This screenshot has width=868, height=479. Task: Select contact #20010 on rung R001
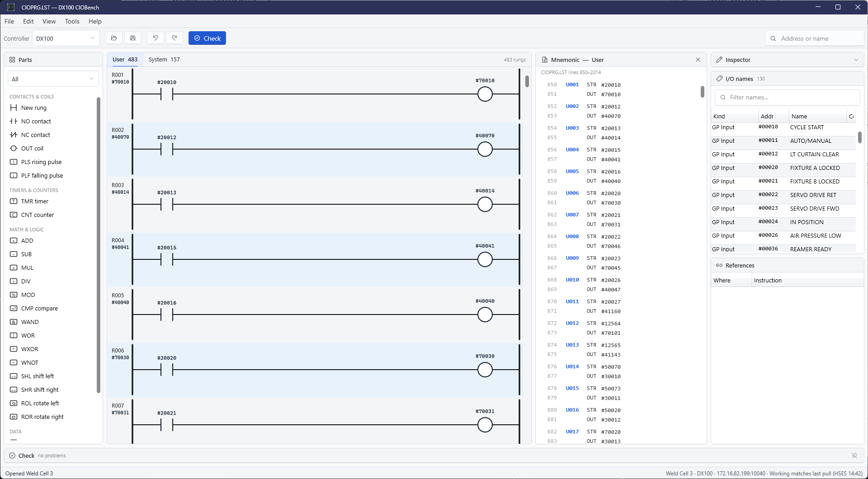click(x=167, y=94)
